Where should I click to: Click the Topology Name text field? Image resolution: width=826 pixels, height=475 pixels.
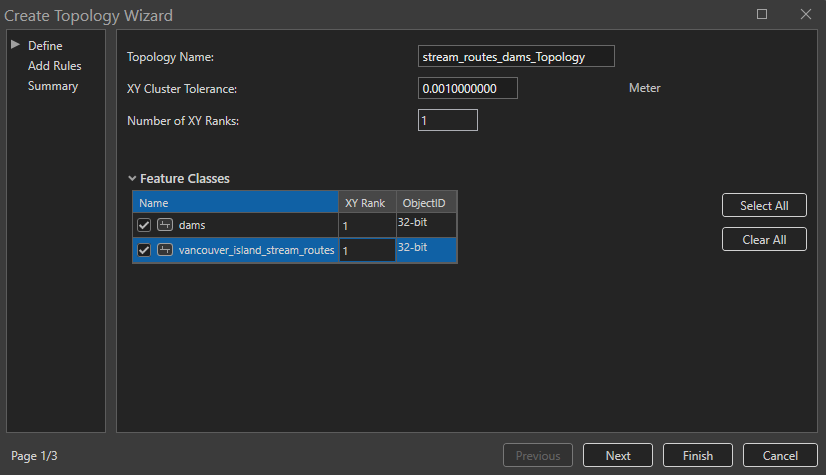click(516, 57)
